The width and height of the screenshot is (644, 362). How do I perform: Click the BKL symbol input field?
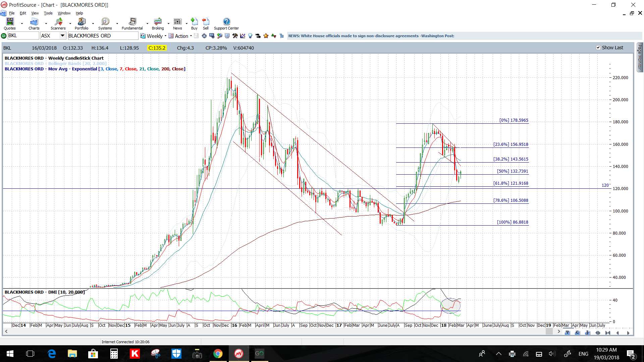23,36
